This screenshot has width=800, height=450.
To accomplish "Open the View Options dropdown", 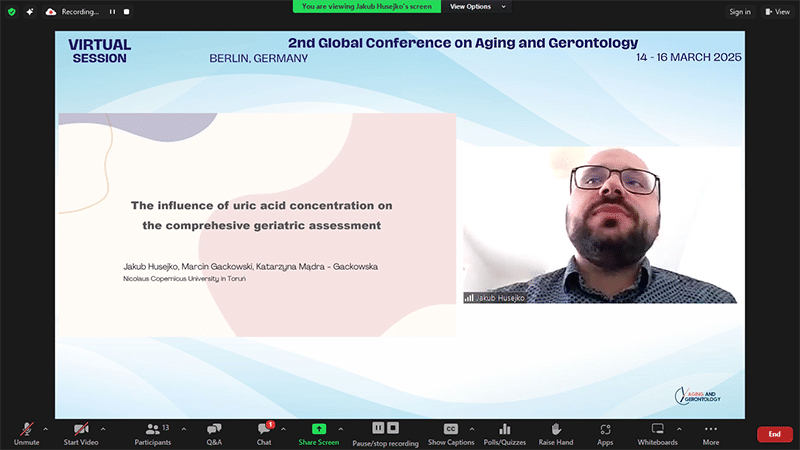I will click(478, 6).
